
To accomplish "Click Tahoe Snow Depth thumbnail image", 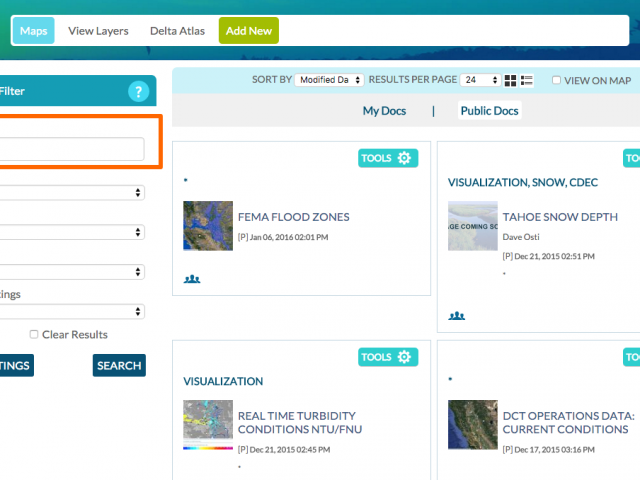I will coord(473,226).
